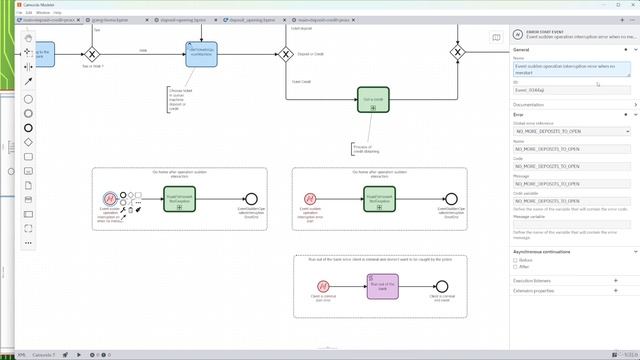Activate the lasso selection tool
This screenshot has height=360, width=640.
28,52
